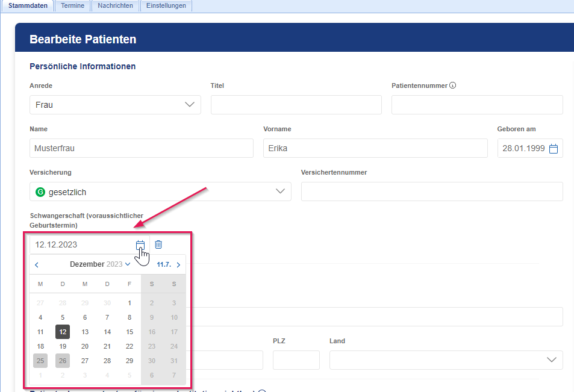Click into the PLZ field
The width and height of the screenshot is (574, 392).
296,359
